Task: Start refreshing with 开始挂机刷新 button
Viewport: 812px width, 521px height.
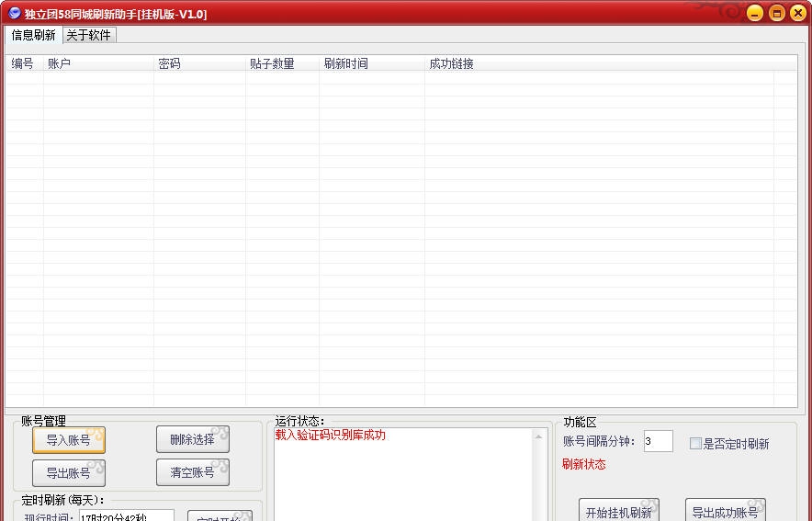Action: coord(619,510)
